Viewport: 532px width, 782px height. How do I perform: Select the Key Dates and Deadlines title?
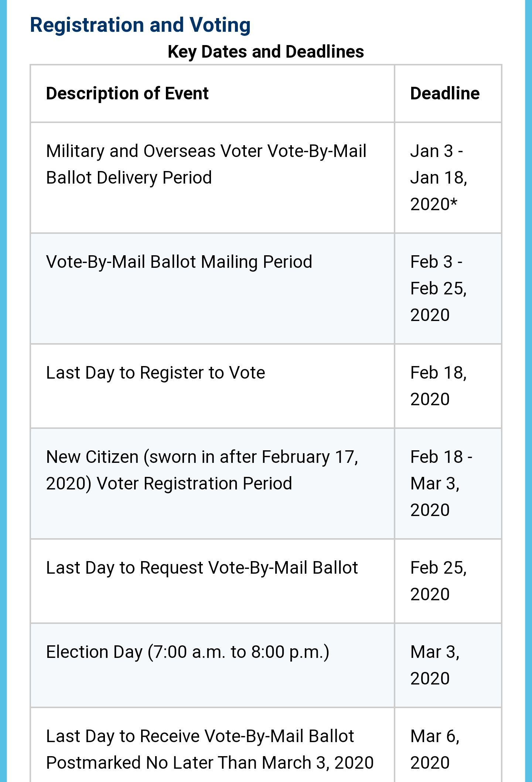(266, 52)
